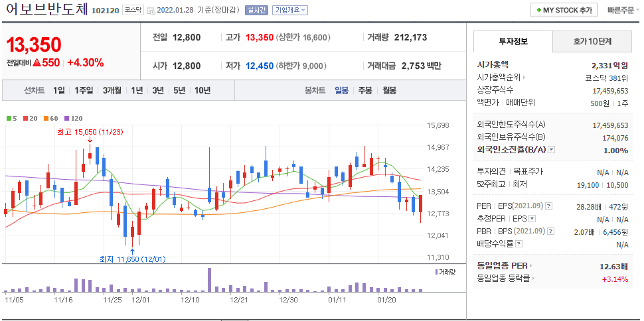Select 3개월 line chart period
The image size is (644, 321).
pos(112,90)
